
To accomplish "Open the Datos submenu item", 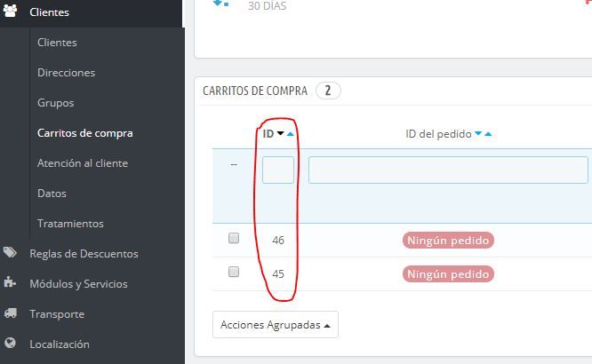I will [x=52, y=194].
